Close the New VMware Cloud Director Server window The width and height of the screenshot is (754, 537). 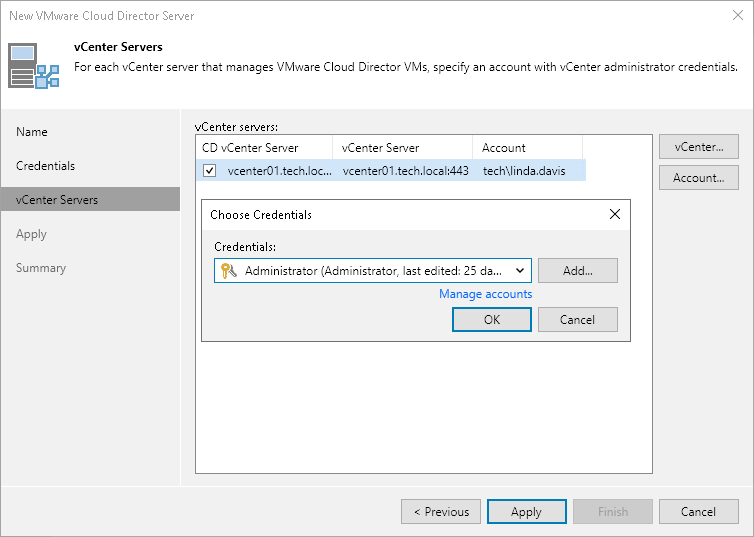[x=738, y=15]
